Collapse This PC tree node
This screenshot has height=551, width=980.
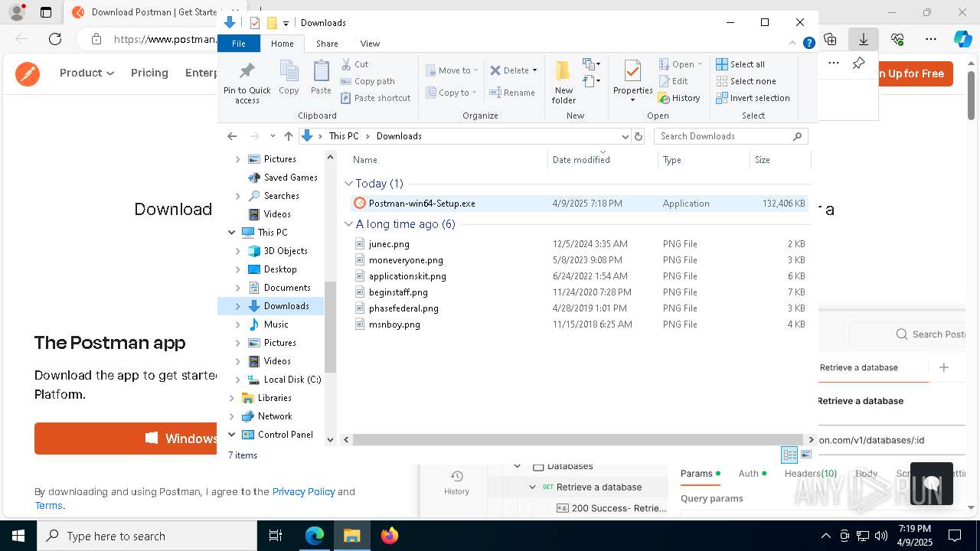tap(232, 233)
